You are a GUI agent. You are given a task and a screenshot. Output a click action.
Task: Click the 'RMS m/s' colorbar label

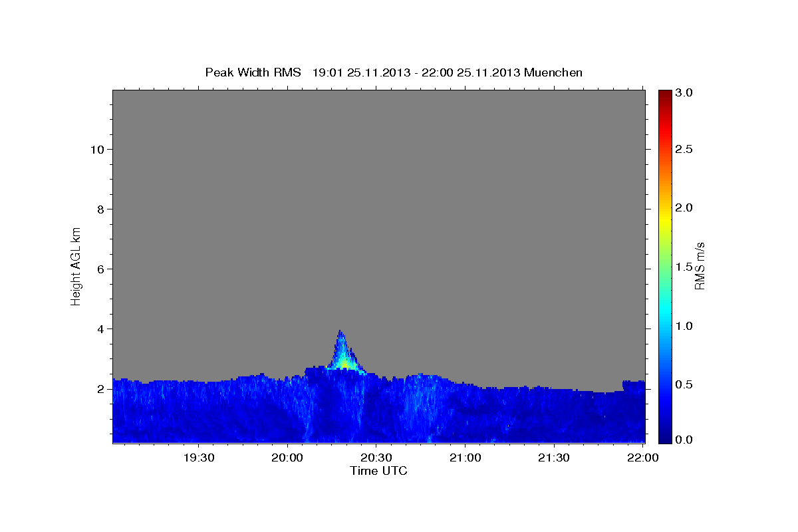(x=699, y=266)
